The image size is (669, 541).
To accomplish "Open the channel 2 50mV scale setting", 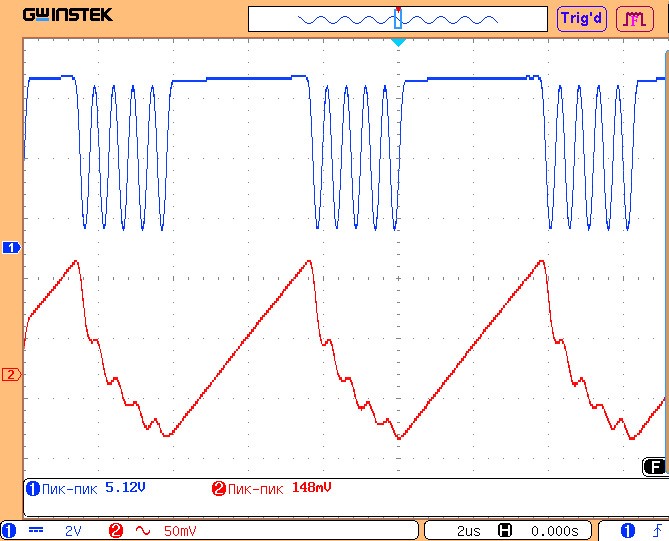I will (x=180, y=530).
